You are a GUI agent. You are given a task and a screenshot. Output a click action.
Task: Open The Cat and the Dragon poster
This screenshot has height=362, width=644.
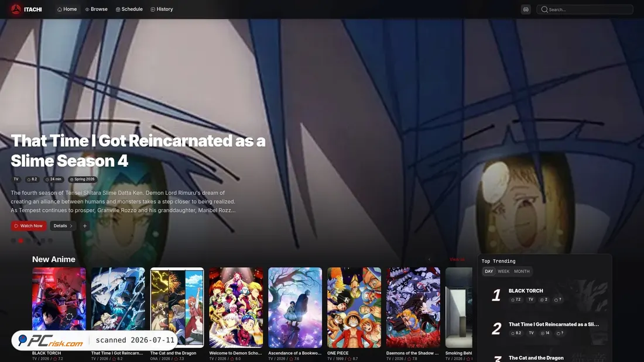point(177,308)
